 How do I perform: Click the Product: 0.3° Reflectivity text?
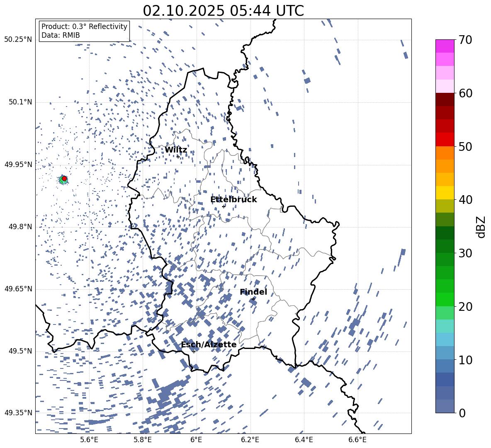click(84, 27)
